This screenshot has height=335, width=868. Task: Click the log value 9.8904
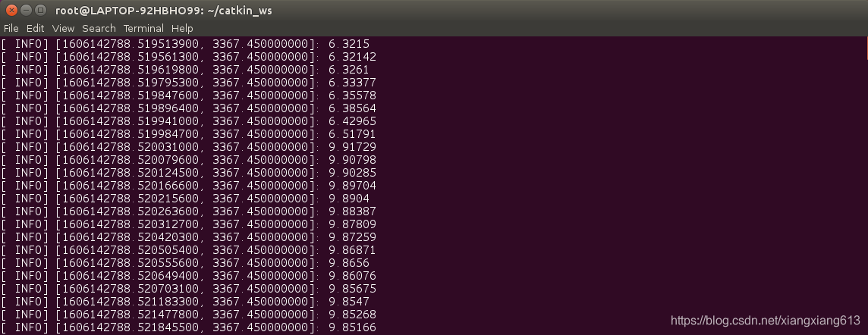tap(349, 199)
